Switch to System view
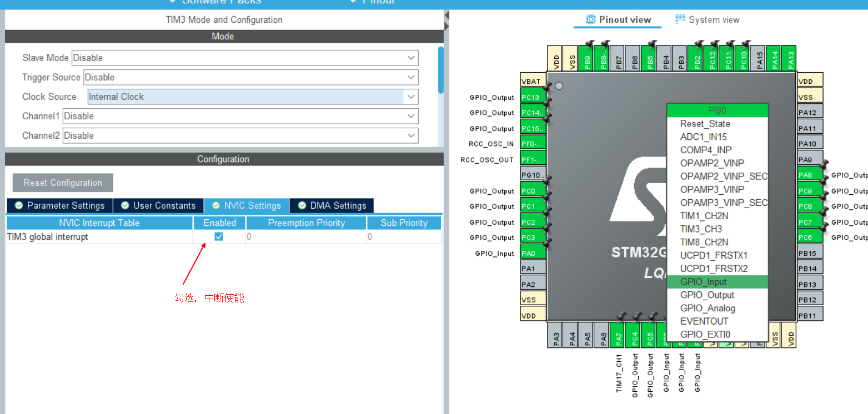Screen dimensions: 868x414 [707, 19]
